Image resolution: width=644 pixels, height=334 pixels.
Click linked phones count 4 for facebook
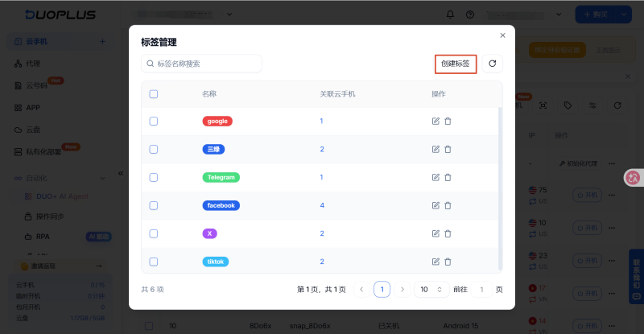[322, 205]
